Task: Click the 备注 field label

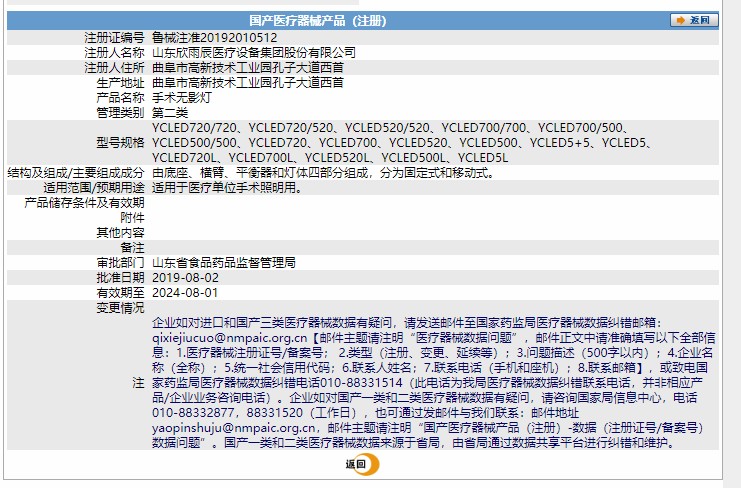Action: (132, 248)
